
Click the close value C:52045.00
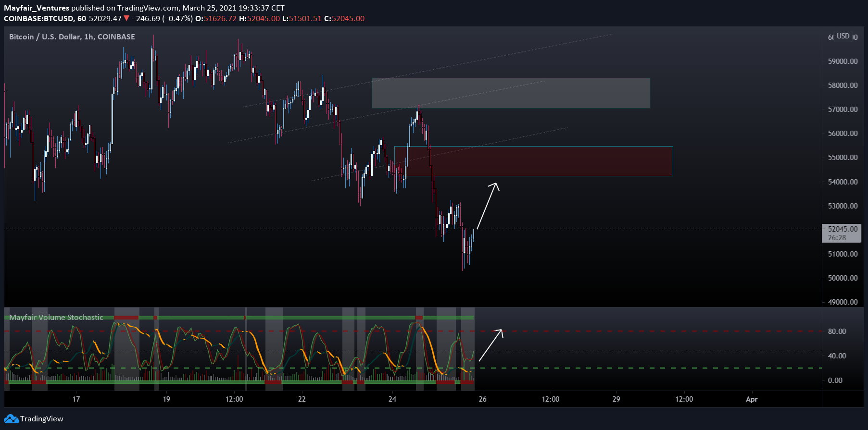coord(344,19)
